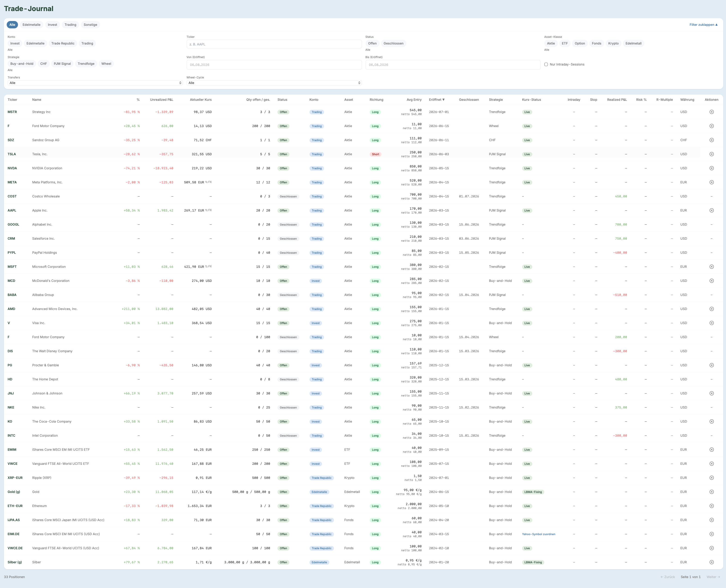Click the FX indicator in the META row
This screenshot has height=588, width=726.
(208, 182)
